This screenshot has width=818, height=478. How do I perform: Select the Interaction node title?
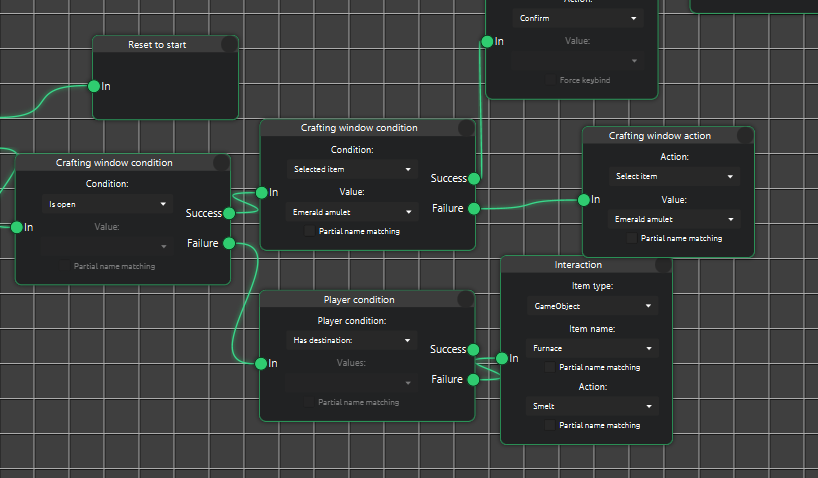[x=578, y=265]
